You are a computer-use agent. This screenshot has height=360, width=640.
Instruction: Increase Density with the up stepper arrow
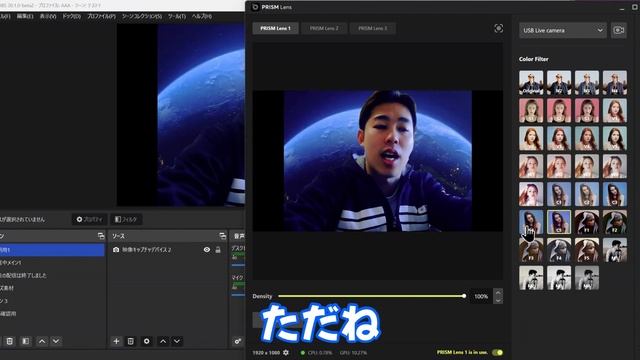click(498, 292)
